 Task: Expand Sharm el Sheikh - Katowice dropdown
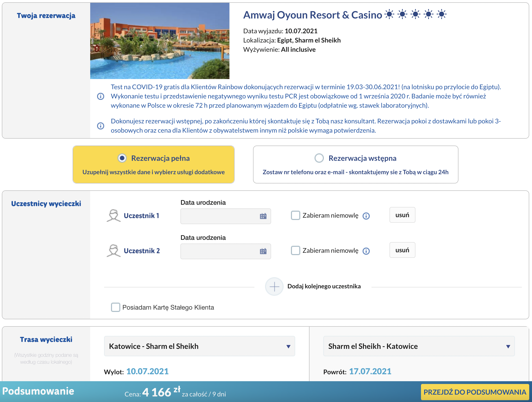(x=419, y=346)
